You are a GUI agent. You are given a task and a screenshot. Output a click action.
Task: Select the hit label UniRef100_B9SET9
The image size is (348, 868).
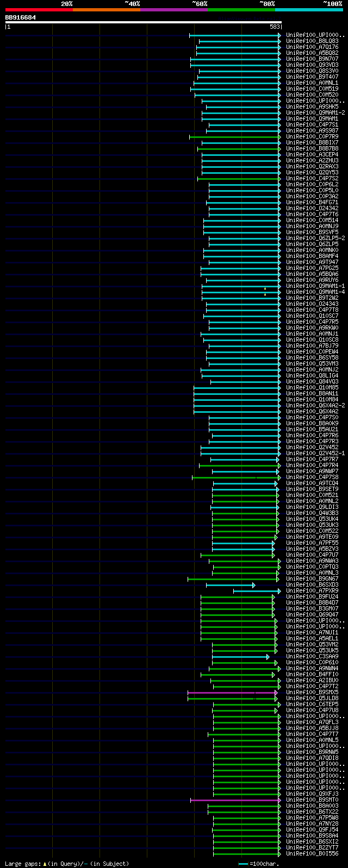click(312, 489)
